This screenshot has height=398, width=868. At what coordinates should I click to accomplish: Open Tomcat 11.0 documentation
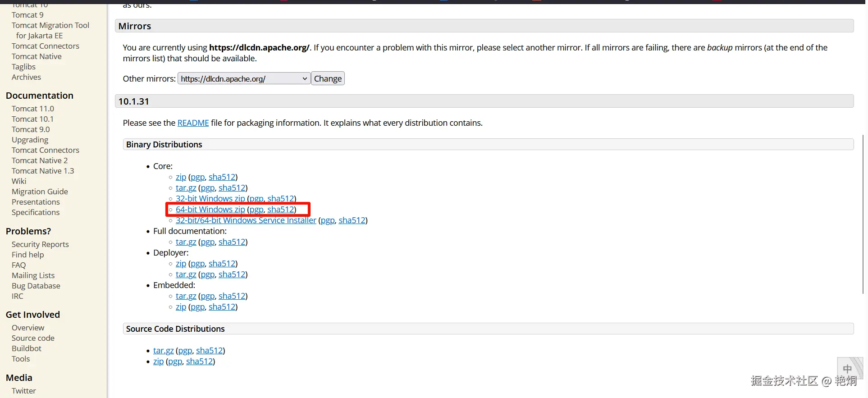pos(33,109)
